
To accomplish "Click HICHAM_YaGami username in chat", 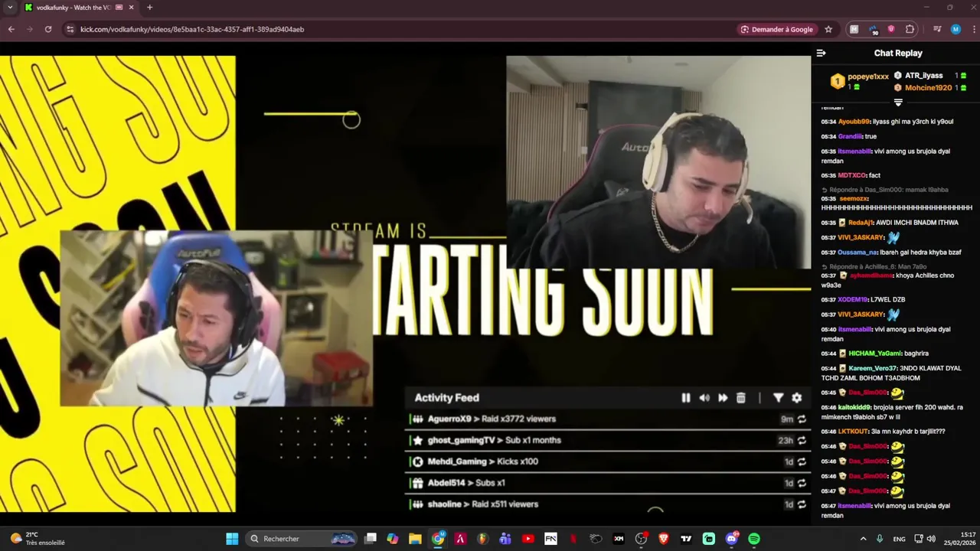I will pyautogui.click(x=875, y=354).
